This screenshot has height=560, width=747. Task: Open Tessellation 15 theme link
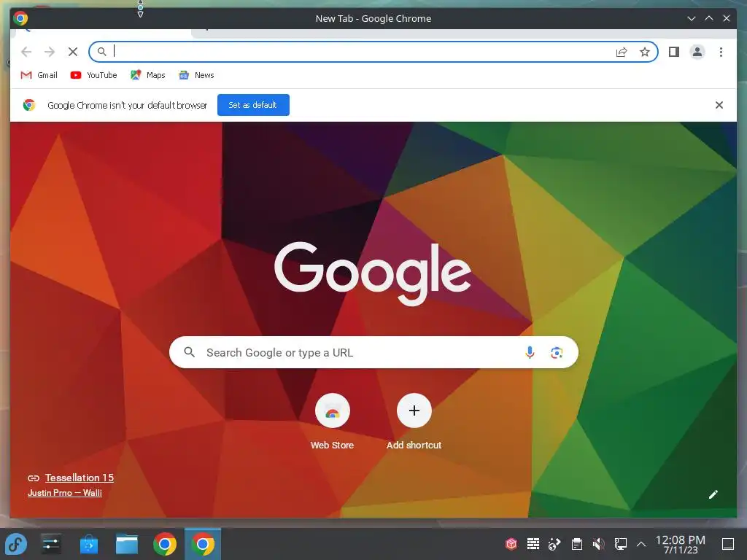[79, 478]
